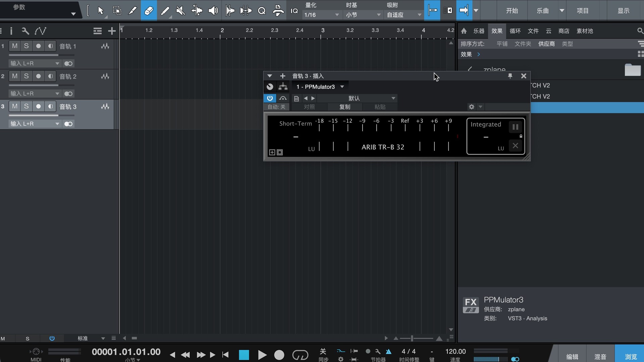This screenshot has width=644, height=362.
Task: Expand the 默认 preset dropdown
Action: [393, 98]
